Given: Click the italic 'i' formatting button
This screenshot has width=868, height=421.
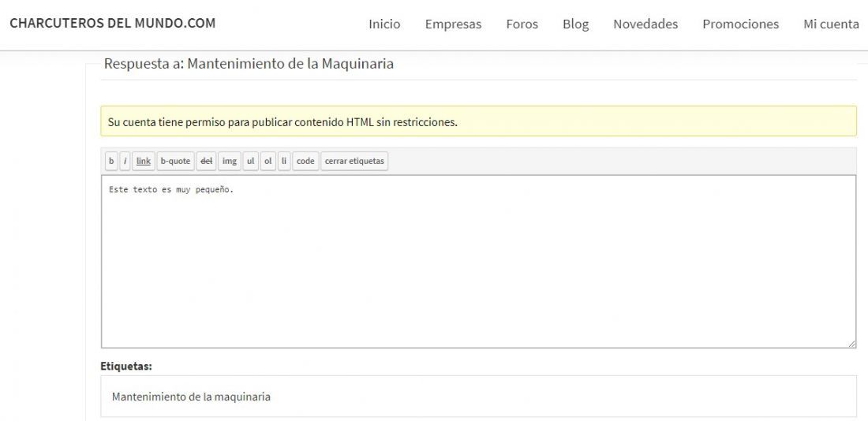Looking at the screenshot, I should 125,161.
